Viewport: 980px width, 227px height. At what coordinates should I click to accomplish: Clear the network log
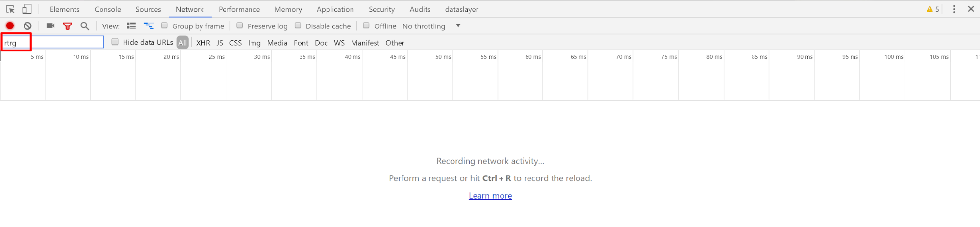(27, 26)
